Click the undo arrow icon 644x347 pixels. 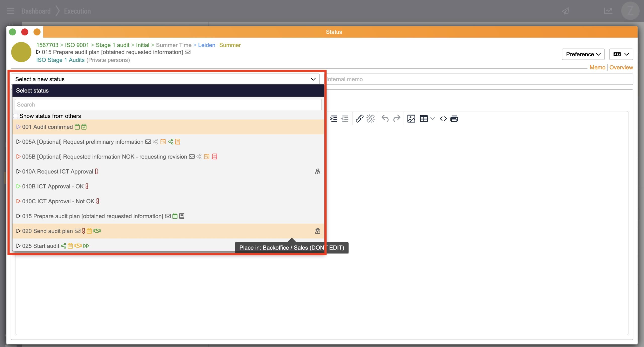pos(385,119)
